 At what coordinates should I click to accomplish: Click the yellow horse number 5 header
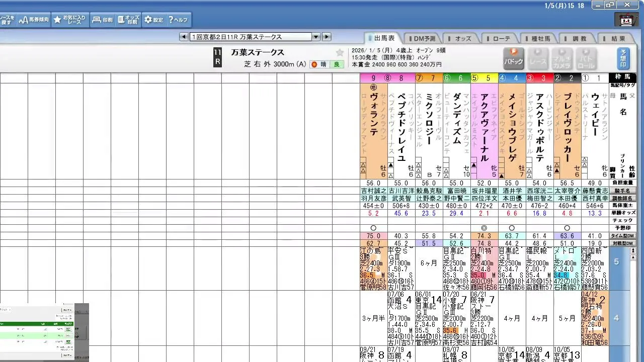[484, 78]
